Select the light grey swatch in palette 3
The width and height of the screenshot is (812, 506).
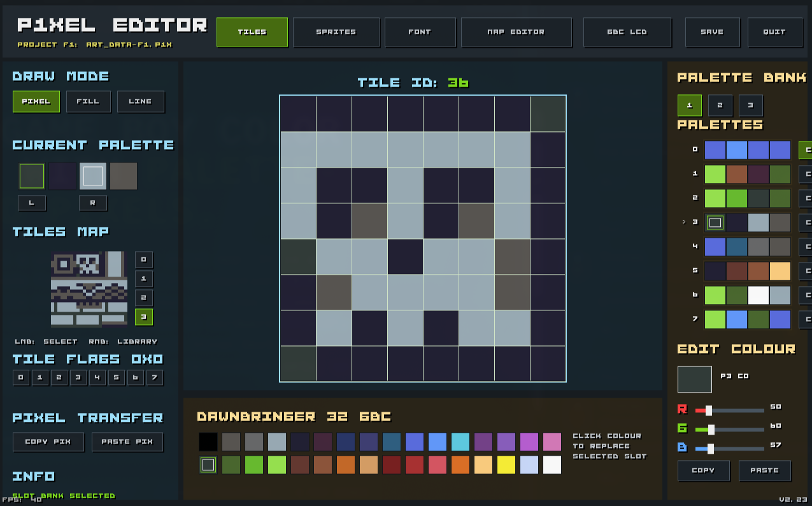coord(759,222)
